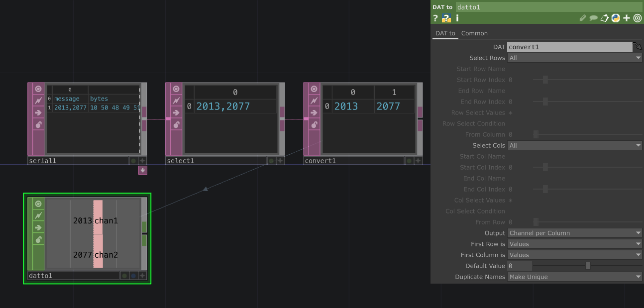Toggle viewer active on serial1 node
644x308 pixels.
point(38,89)
